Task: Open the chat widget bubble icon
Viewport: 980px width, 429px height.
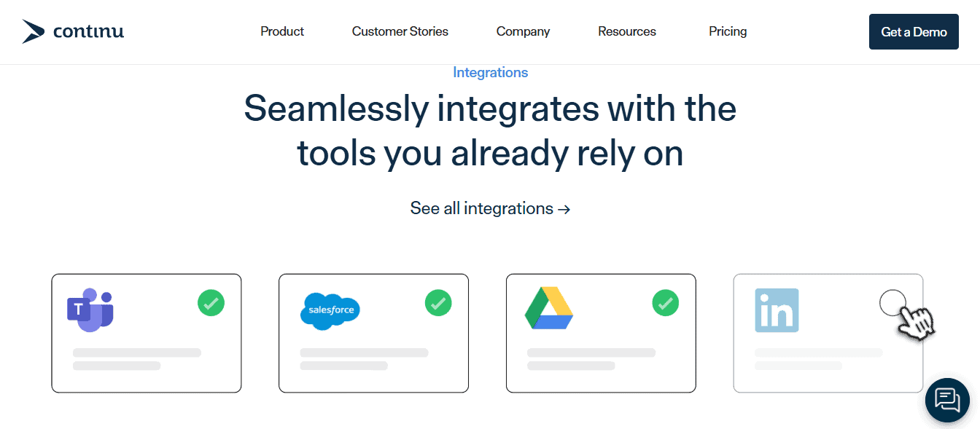Action: click(947, 400)
